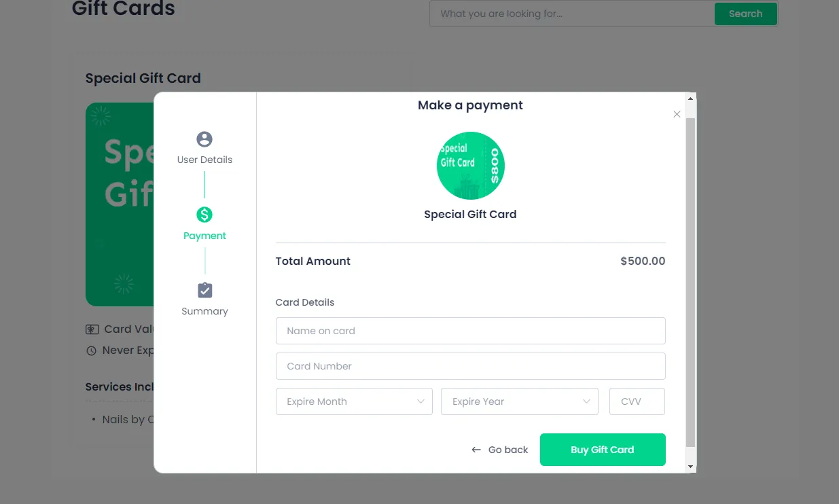Open the Expire Month dropdown
Screen dimensions: 839x504
click(x=354, y=401)
